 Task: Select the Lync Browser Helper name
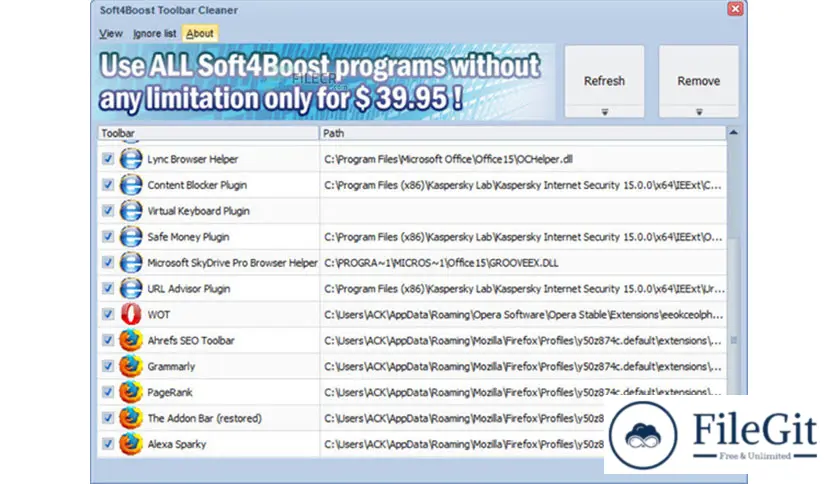click(192, 159)
